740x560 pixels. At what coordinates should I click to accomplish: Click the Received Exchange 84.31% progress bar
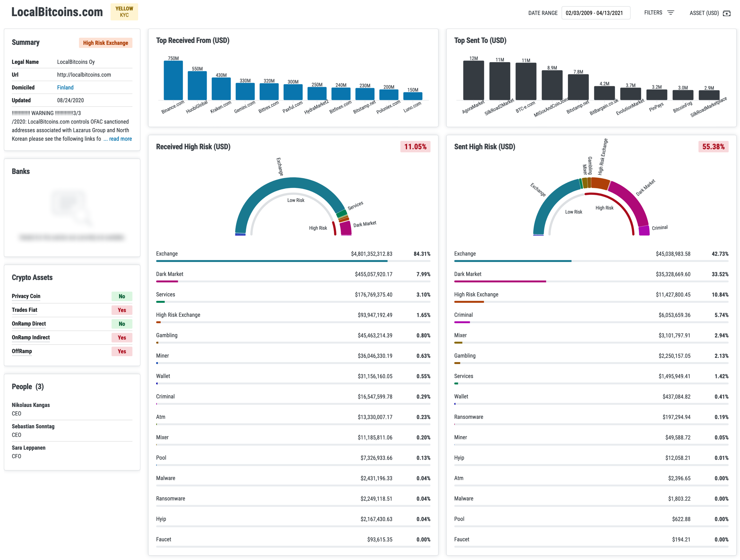point(293,261)
